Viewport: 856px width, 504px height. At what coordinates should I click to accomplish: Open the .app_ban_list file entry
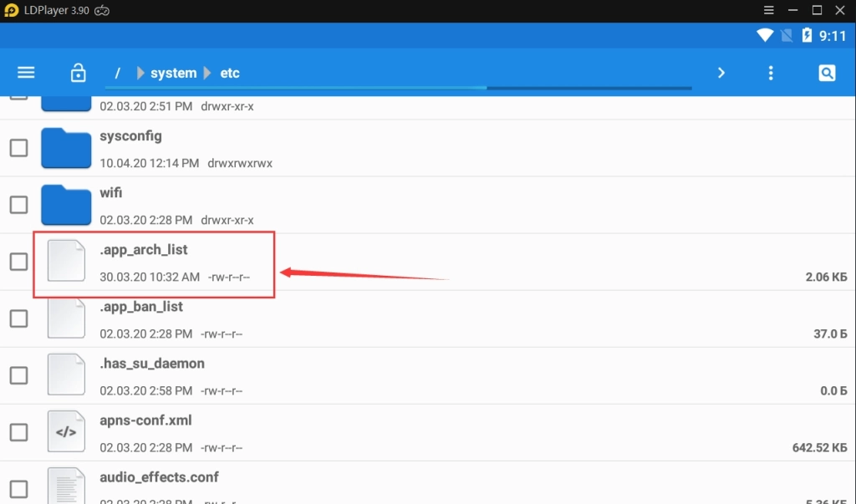coord(141,318)
